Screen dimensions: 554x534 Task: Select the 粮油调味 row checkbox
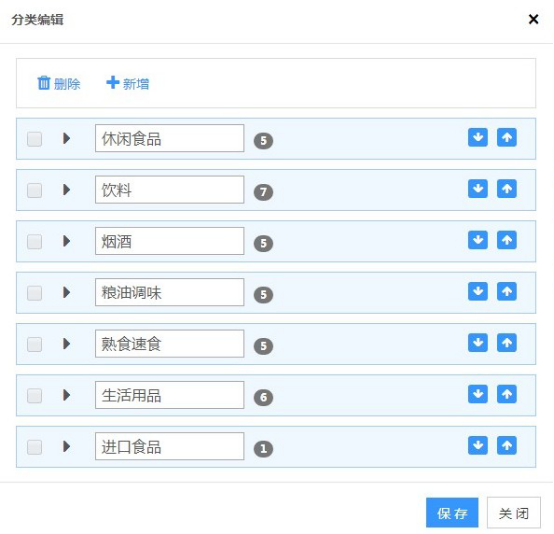click(x=35, y=293)
